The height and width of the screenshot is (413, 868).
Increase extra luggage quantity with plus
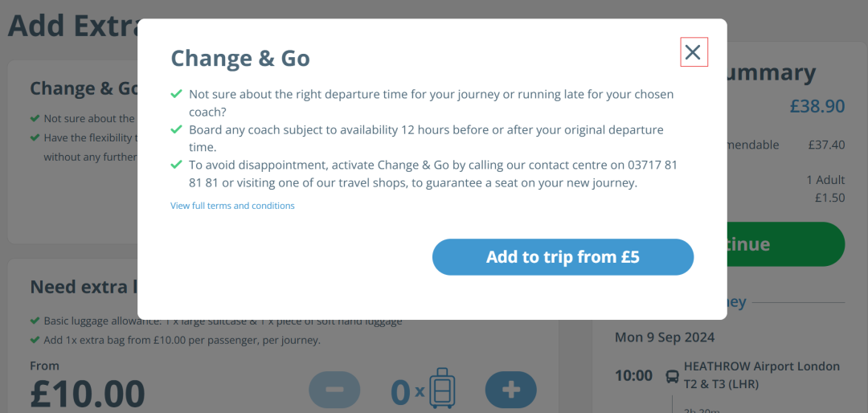tap(510, 391)
